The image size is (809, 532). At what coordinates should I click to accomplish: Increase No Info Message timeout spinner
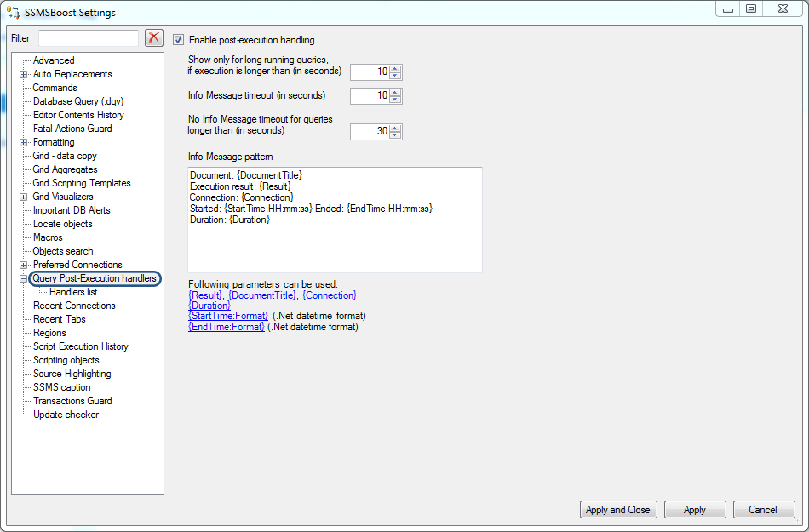tap(395, 129)
